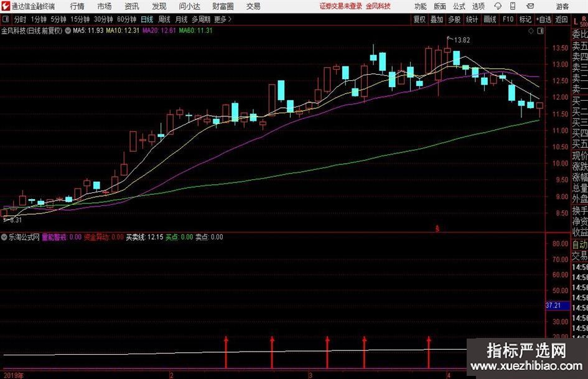Switch to the 月线 monthly tab
Screen dimensions: 588x379
click(x=181, y=19)
